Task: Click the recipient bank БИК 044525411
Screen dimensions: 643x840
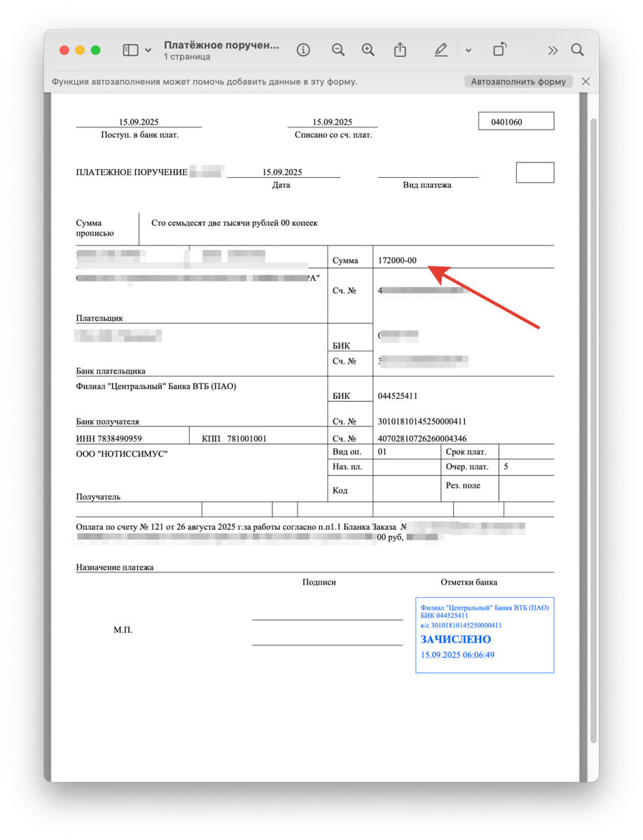Action: point(398,395)
